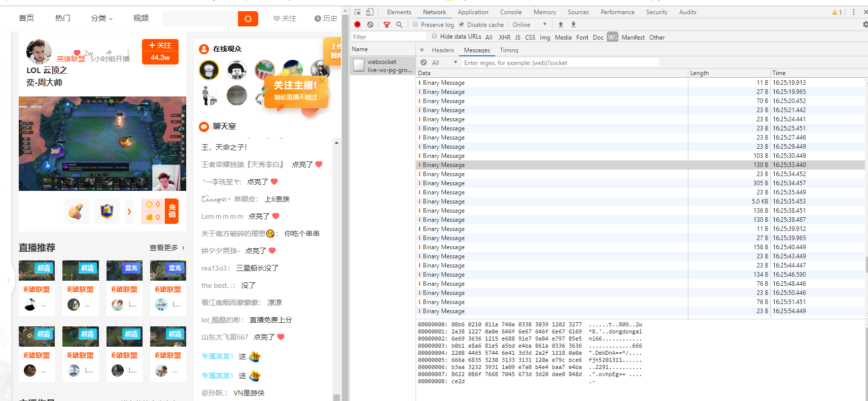Switch to the Application tab
The image size is (868, 401).
coord(473,12)
